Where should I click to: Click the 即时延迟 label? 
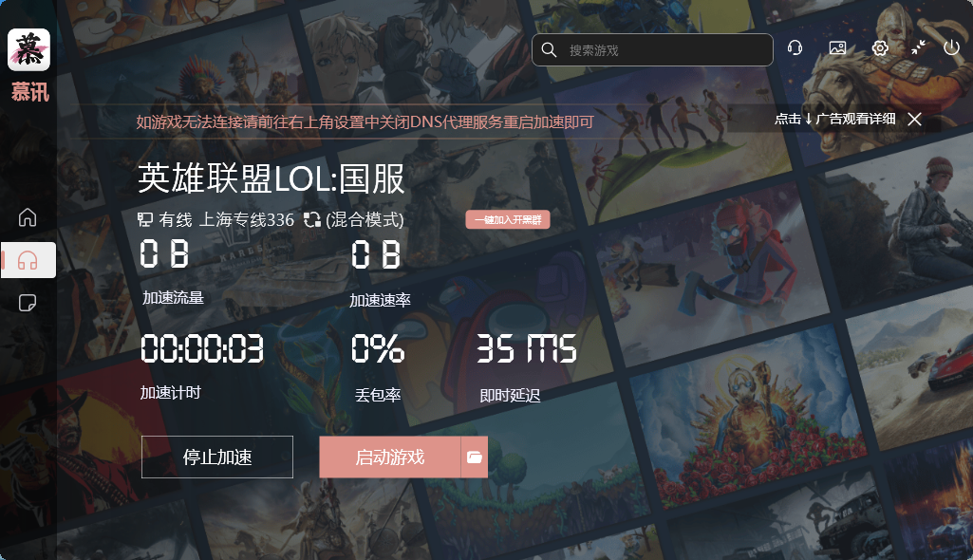pos(510,396)
